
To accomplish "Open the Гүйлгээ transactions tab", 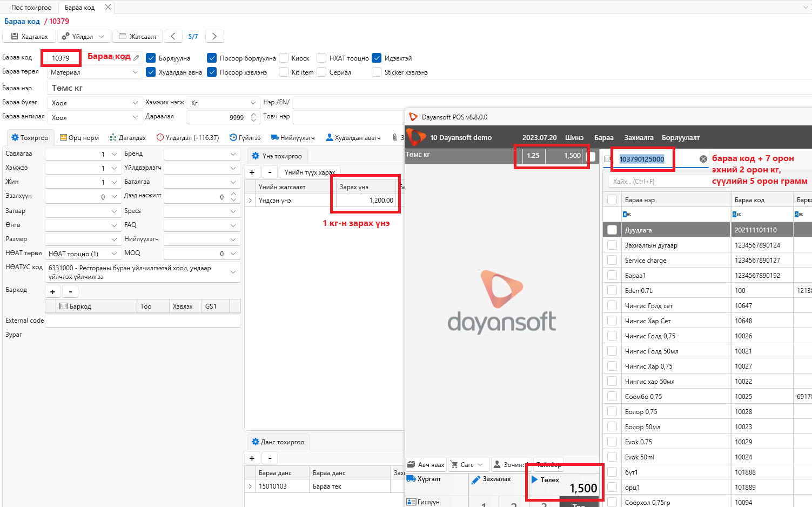I will [245, 137].
